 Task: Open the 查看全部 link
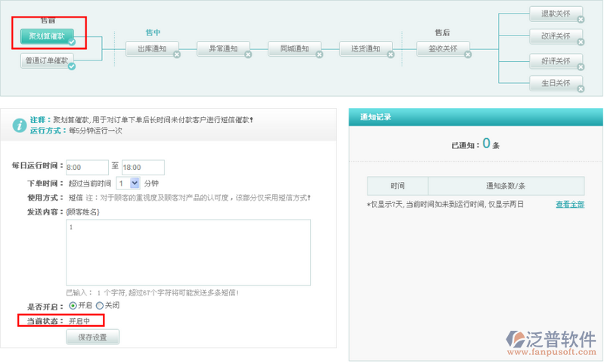[x=569, y=204]
